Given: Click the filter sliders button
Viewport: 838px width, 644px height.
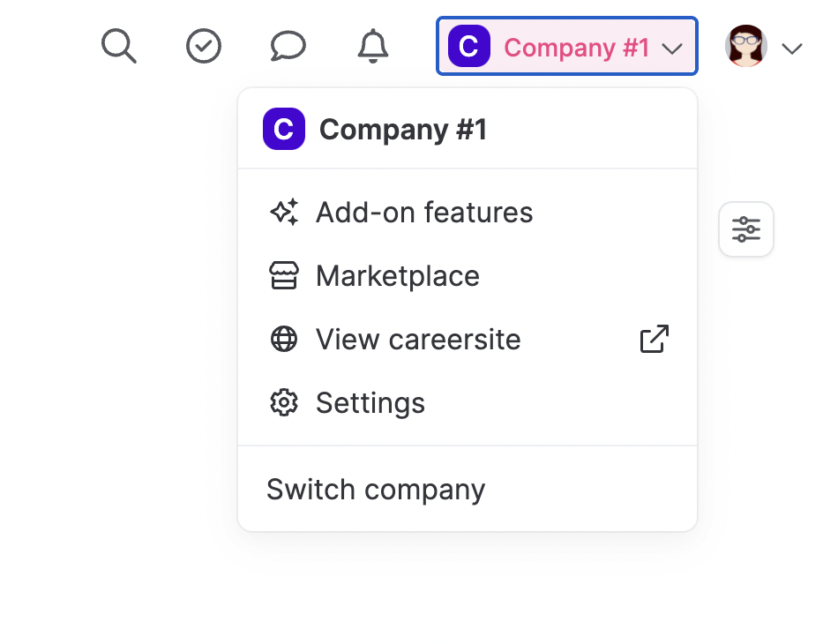Looking at the screenshot, I should 746,229.
